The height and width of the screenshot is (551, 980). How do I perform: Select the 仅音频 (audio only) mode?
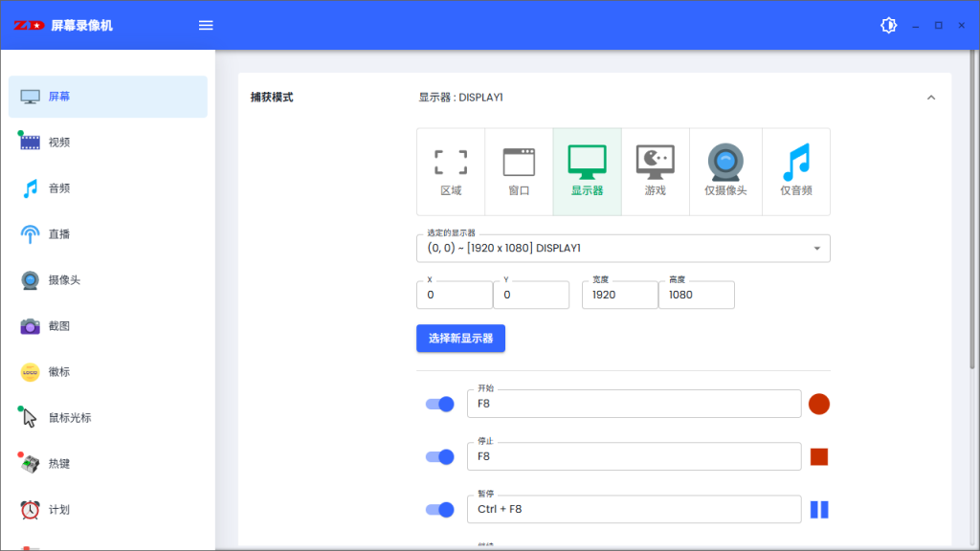[x=795, y=170]
